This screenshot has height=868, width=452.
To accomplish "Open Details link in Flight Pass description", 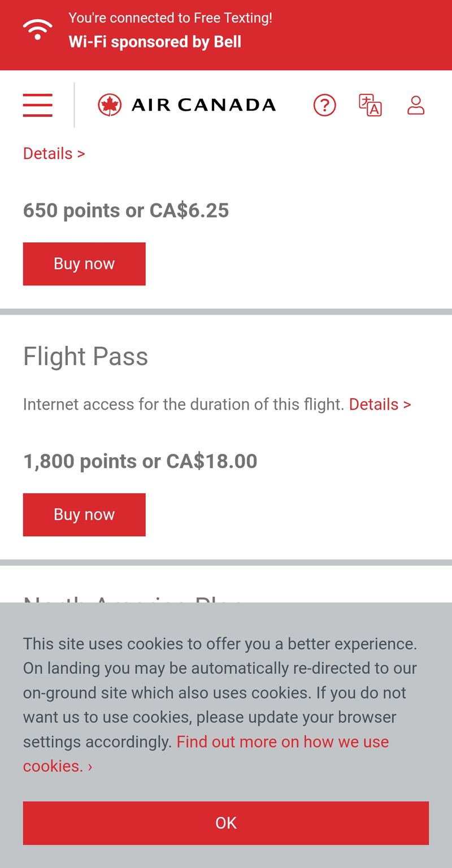I will 380,405.
